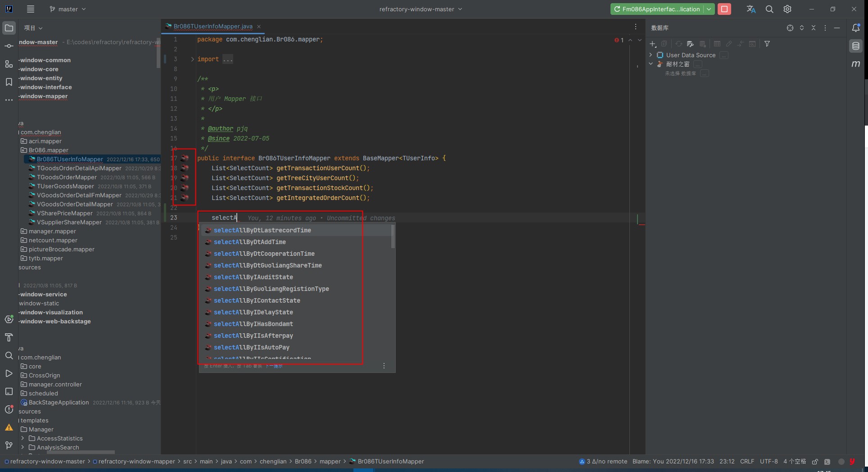Expand the folded import block
Image resolution: width=868 pixels, height=472 pixels.
193,59
